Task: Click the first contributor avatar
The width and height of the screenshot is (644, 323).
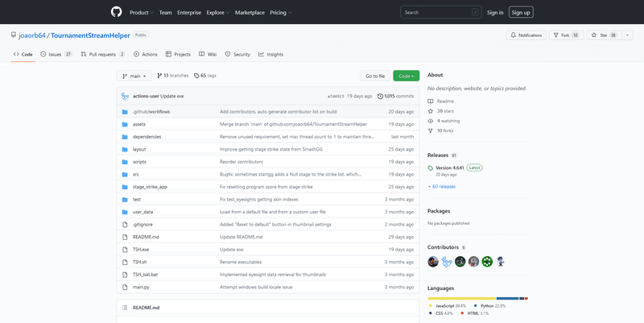Action: point(433,261)
